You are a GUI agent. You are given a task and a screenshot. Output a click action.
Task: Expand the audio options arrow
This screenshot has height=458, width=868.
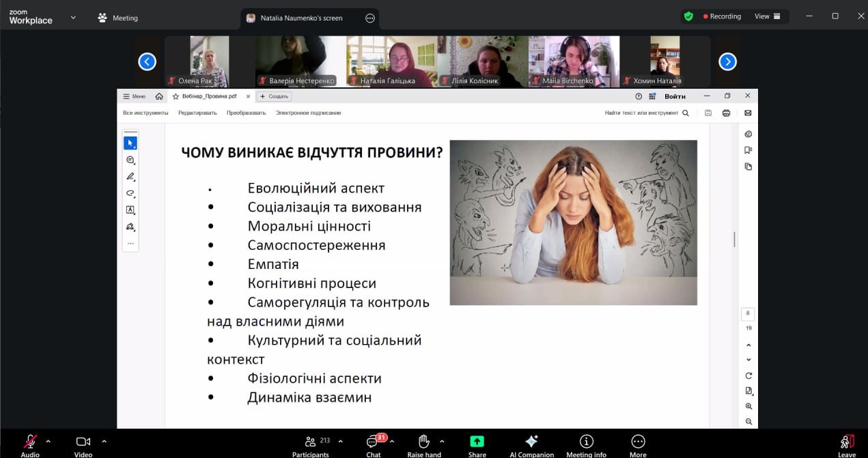tap(48, 441)
